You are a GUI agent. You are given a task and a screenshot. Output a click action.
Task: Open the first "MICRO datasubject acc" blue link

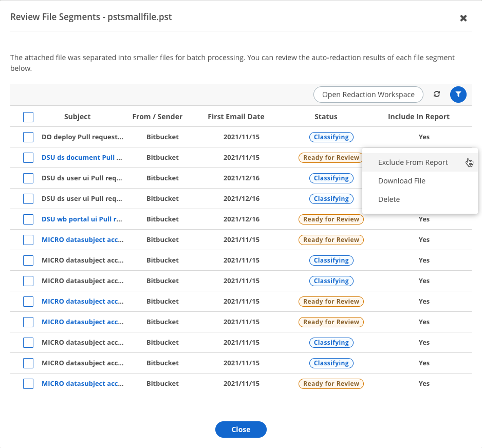pos(83,239)
